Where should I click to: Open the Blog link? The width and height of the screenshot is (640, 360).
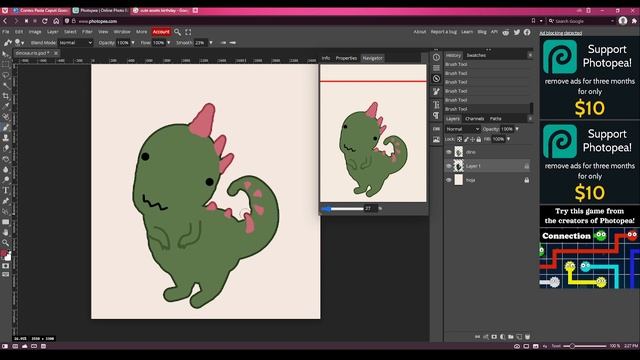[482, 32]
